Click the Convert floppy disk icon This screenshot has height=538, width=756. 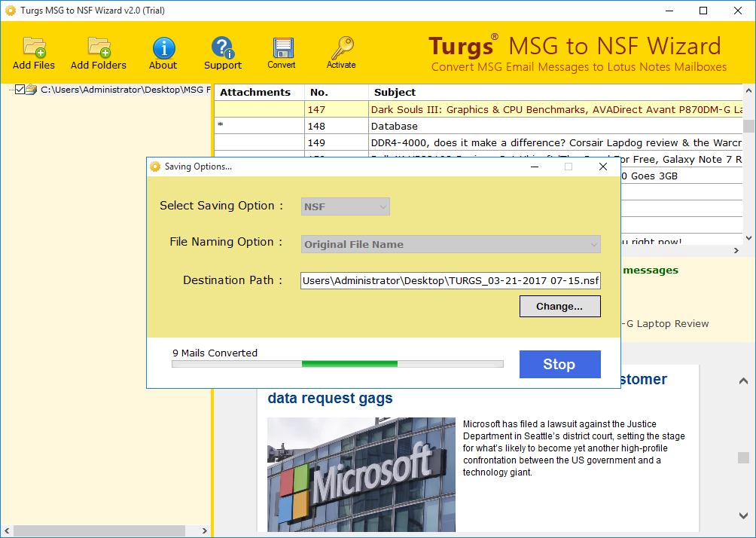282,47
